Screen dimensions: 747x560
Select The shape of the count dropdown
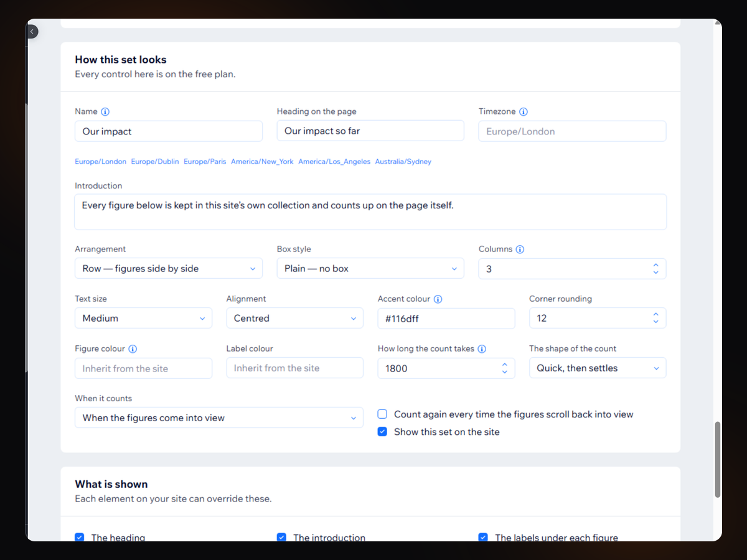pos(598,368)
